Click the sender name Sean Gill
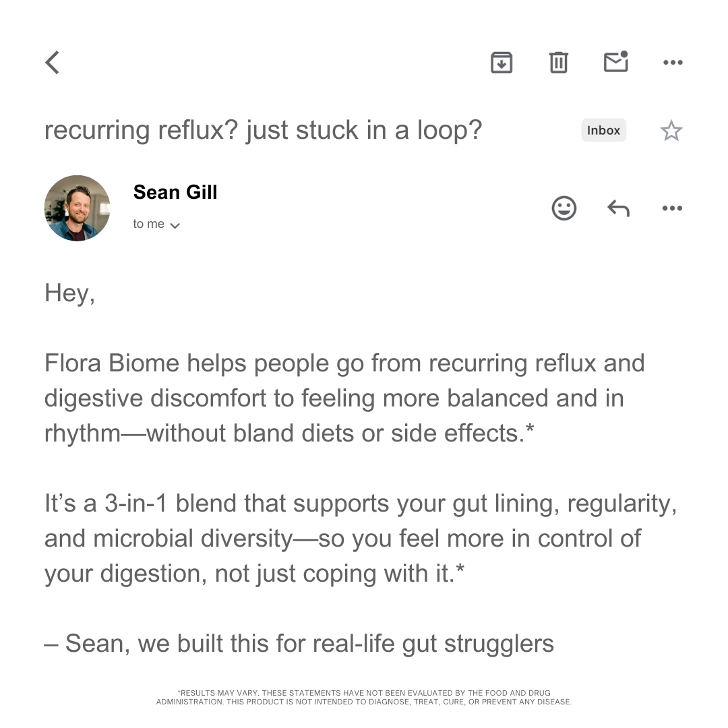Viewport: 728px width, 728px height. click(x=175, y=191)
